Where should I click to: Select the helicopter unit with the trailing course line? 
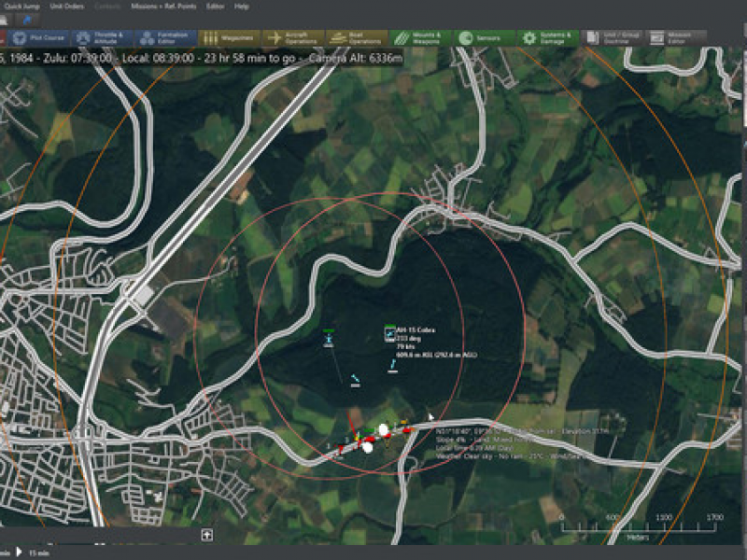pos(329,338)
